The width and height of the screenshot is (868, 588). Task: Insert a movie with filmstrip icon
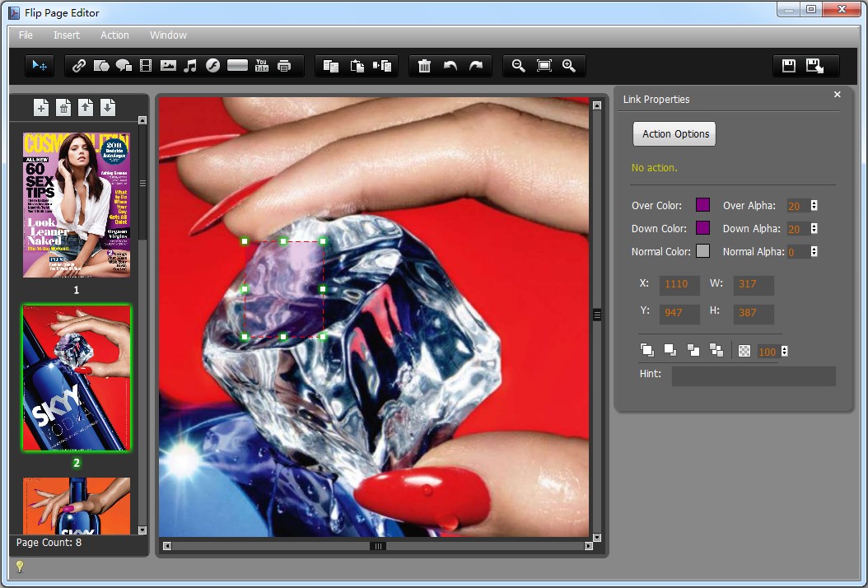[x=146, y=66]
